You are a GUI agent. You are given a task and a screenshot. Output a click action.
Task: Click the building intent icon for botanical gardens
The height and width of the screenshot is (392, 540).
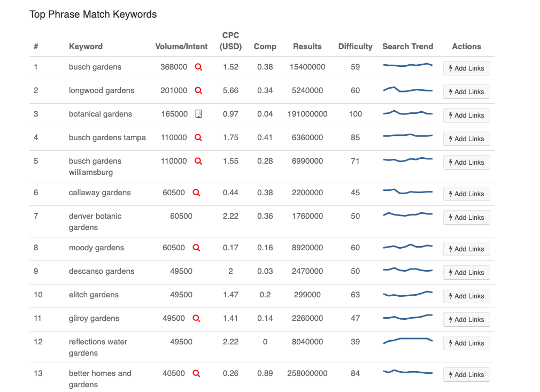(198, 114)
